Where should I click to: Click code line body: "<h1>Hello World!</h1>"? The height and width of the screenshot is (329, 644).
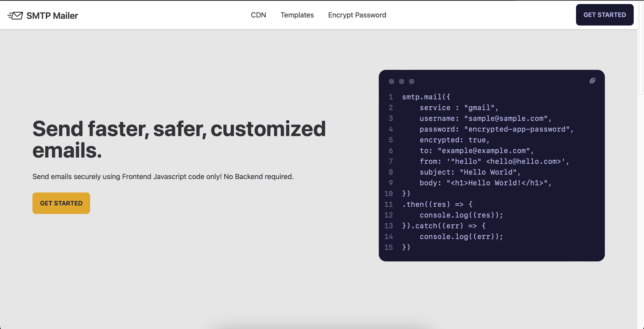485,183
